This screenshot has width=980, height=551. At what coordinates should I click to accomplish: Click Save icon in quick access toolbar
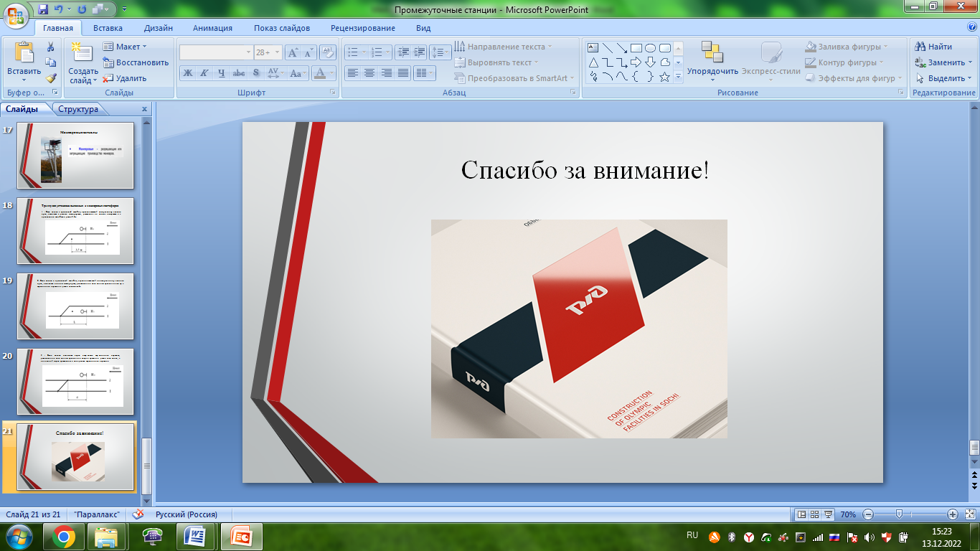[x=43, y=9]
